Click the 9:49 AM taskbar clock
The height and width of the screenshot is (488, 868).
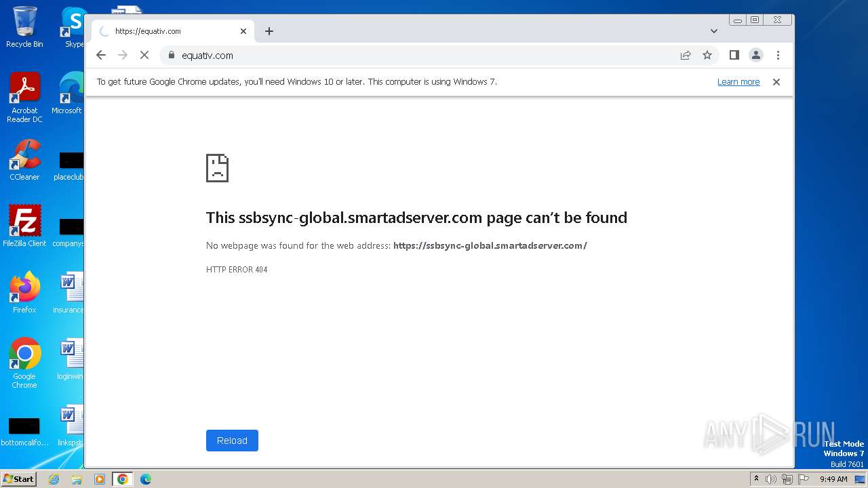click(833, 479)
